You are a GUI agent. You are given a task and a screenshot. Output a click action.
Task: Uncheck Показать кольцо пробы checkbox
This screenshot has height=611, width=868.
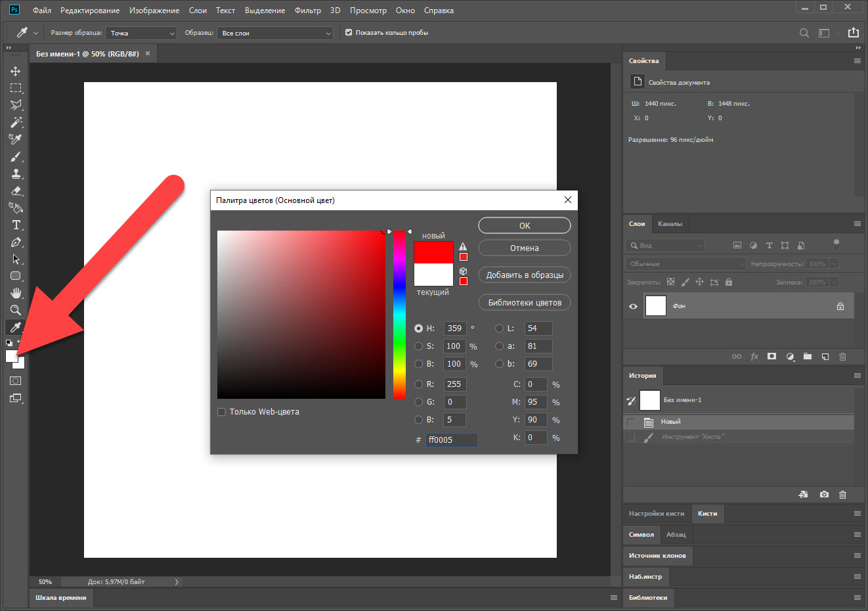[349, 32]
